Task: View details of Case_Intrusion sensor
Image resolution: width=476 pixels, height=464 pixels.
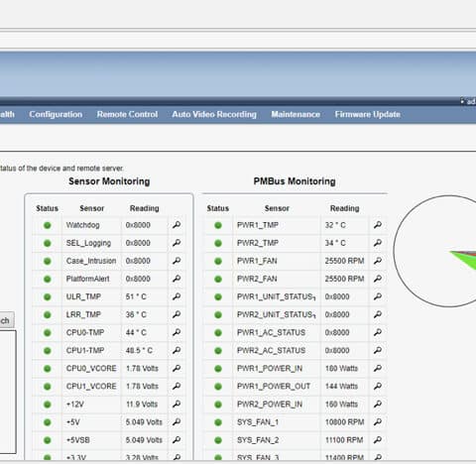Action: click(177, 261)
